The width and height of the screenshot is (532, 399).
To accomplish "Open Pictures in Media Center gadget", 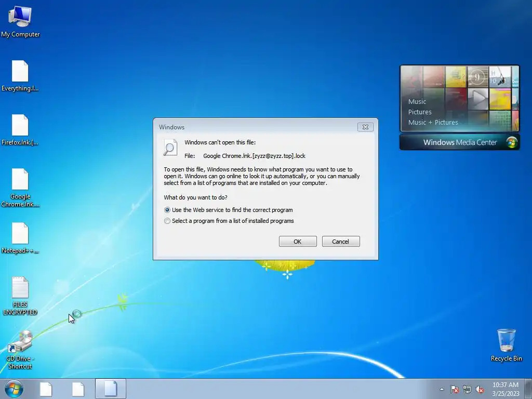I will 420,112.
